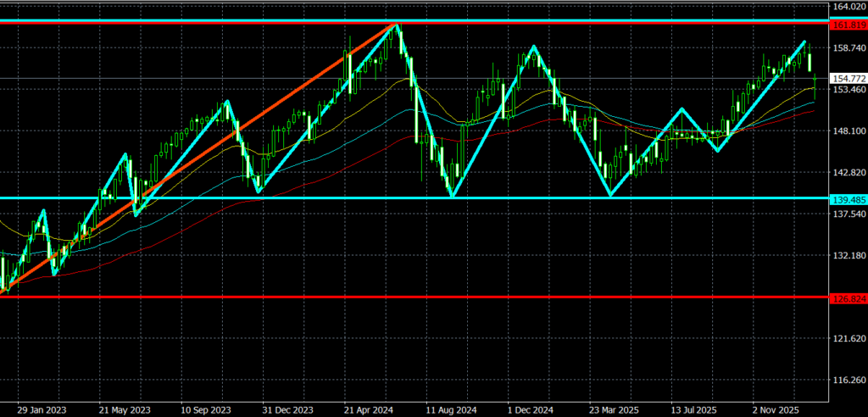Viewport: 868px width, 417px height.
Task: Select the cyan horizontal support line at 139.485
Action: point(509,198)
